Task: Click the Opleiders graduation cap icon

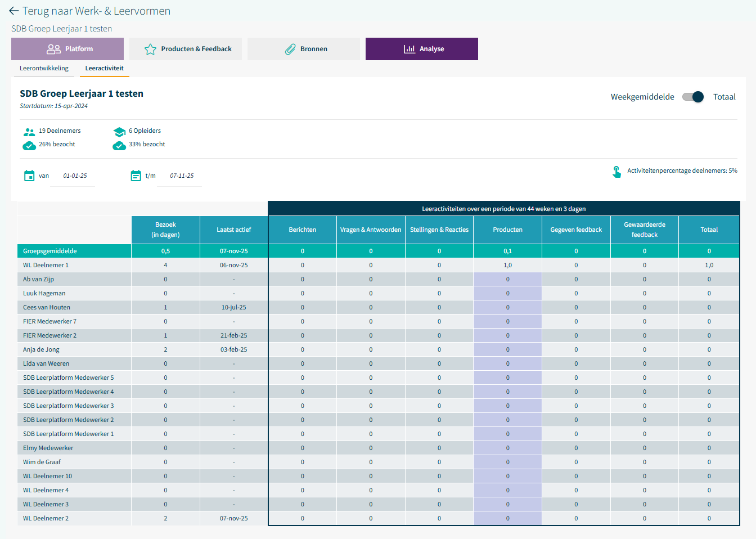Action: click(x=119, y=132)
